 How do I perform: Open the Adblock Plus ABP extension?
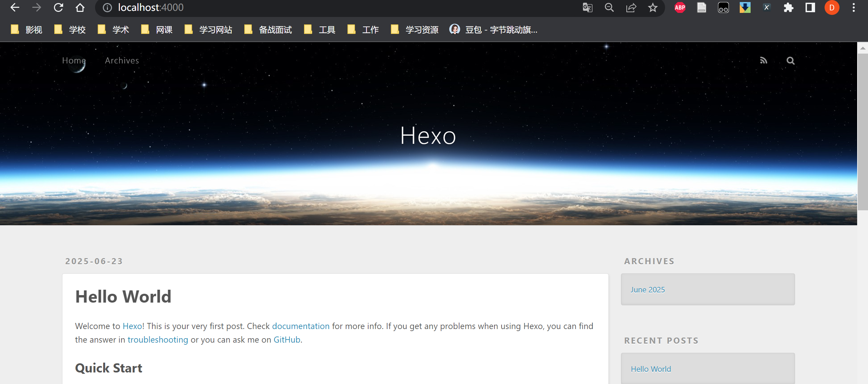[680, 7]
